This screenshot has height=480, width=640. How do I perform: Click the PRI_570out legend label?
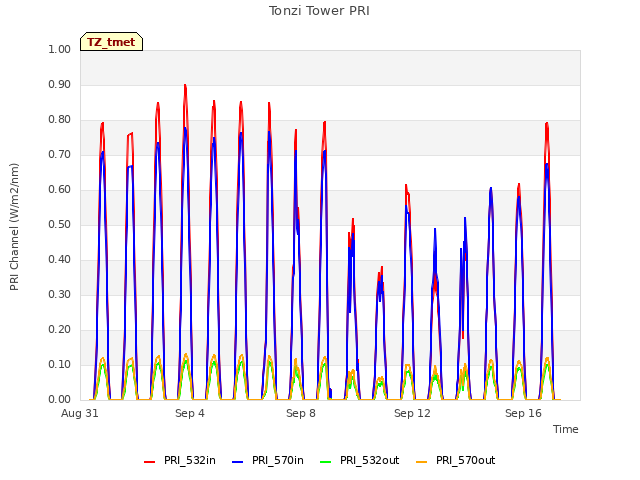[x=466, y=460]
